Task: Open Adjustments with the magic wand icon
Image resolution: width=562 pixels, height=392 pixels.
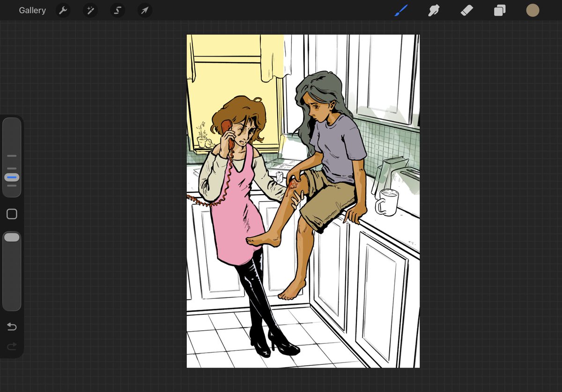Action: pyautogui.click(x=90, y=10)
